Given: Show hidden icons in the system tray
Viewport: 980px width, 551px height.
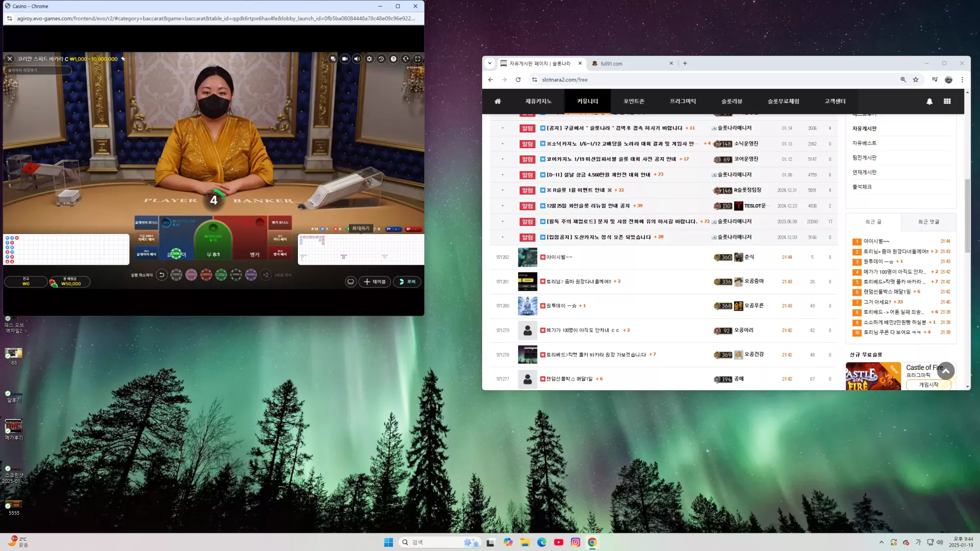Looking at the screenshot, I should coord(882,542).
